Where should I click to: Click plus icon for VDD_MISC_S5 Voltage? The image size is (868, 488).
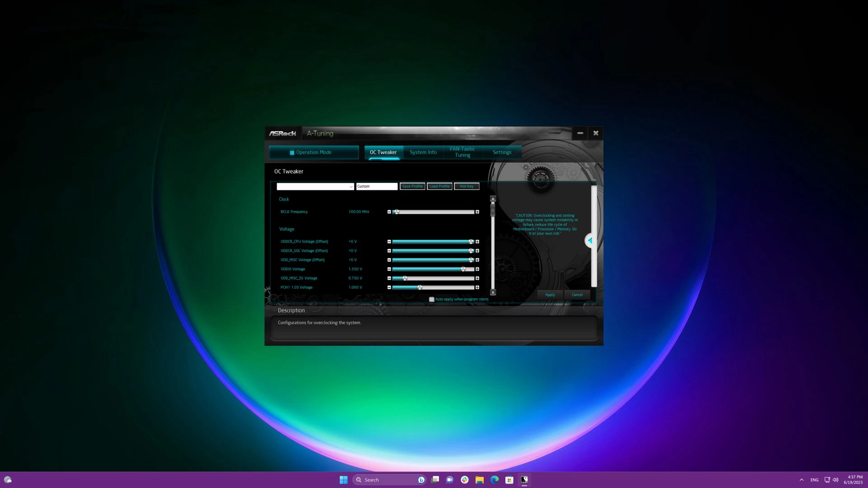pos(477,278)
